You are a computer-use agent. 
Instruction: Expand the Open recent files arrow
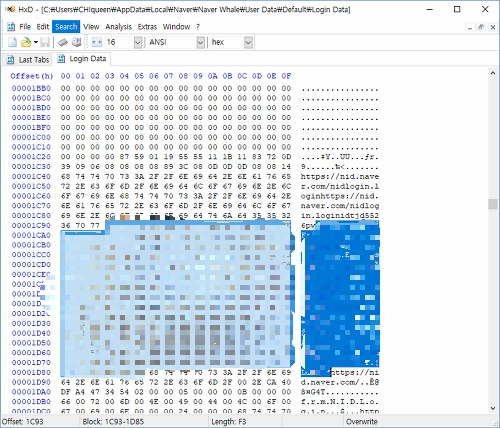(x=35, y=42)
